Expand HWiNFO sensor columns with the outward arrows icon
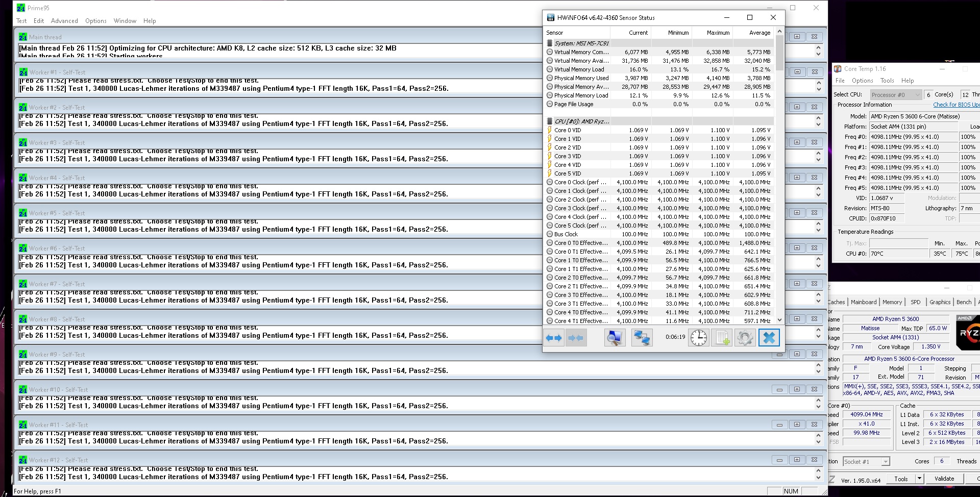Viewport: 980px width, 497px height. pyautogui.click(x=554, y=338)
